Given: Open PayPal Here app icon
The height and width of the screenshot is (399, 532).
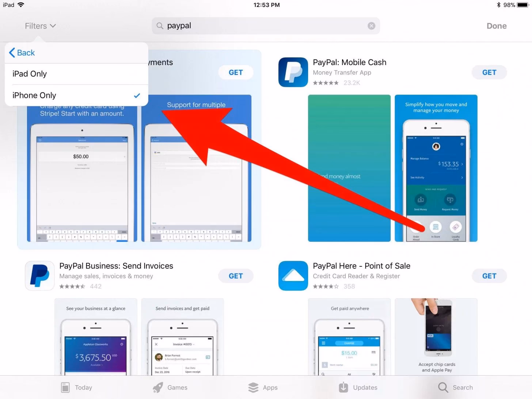Looking at the screenshot, I should tap(293, 275).
